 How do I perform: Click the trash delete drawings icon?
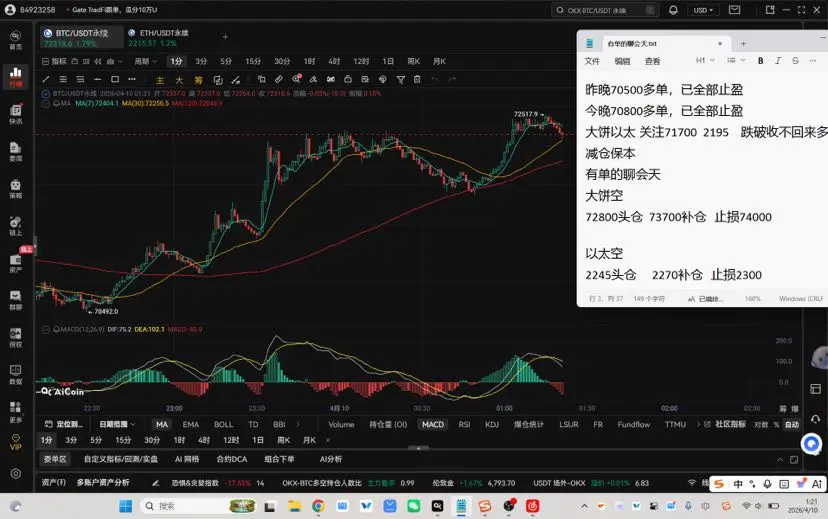(x=417, y=79)
